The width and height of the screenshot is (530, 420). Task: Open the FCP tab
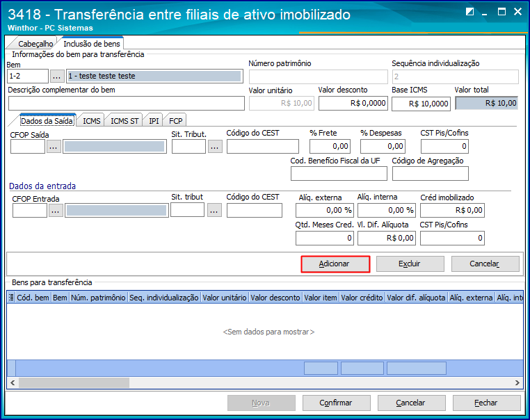pyautogui.click(x=175, y=120)
